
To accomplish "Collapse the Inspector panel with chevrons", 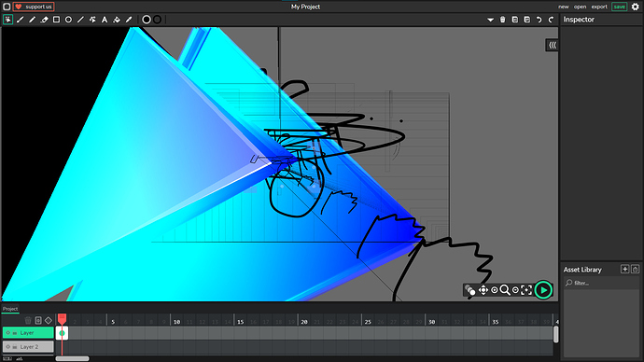I will 553,45.
